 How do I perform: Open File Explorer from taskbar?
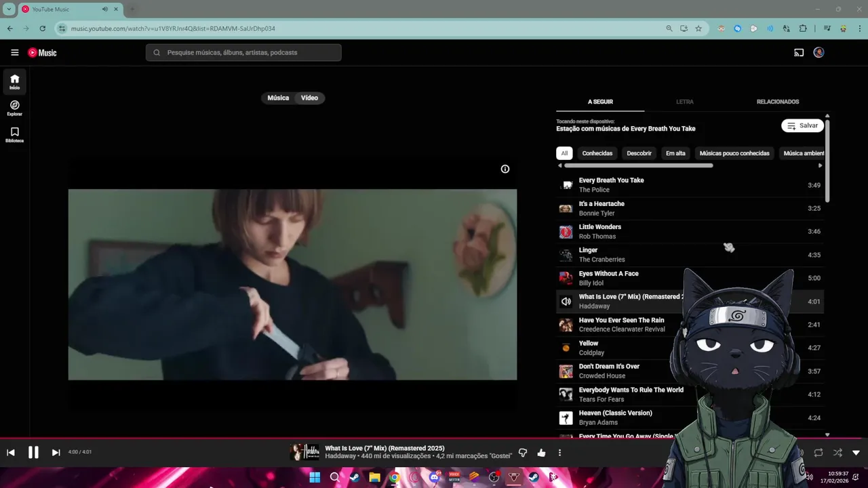click(x=374, y=477)
